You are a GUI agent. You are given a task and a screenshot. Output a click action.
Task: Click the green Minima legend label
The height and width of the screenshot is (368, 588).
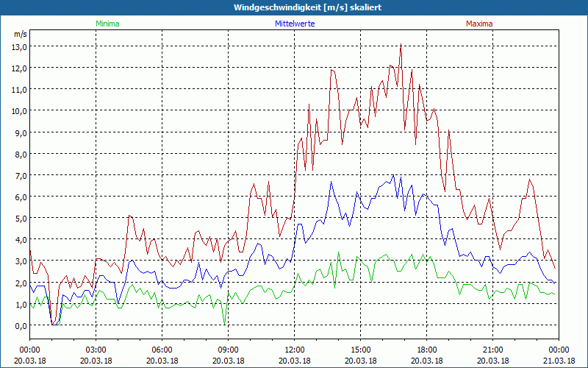pyautogui.click(x=107, y=24)
